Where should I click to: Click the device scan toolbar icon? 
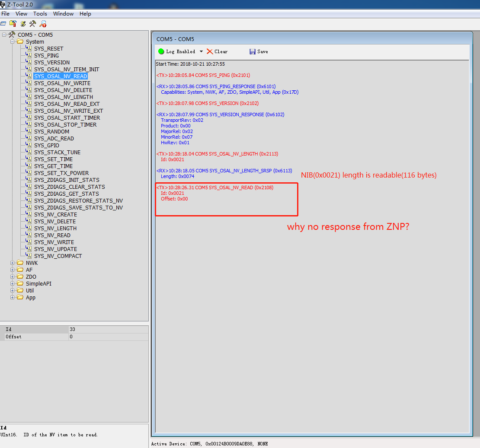pos(13,24)
